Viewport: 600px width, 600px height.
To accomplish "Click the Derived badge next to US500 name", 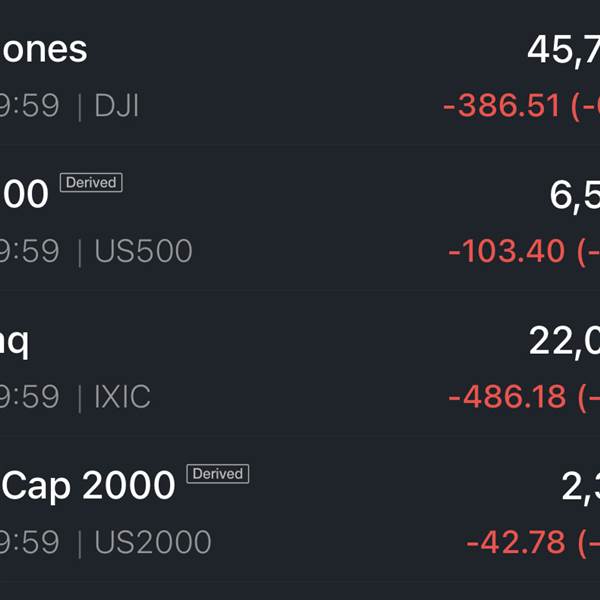I will click(x=91, y=183).
